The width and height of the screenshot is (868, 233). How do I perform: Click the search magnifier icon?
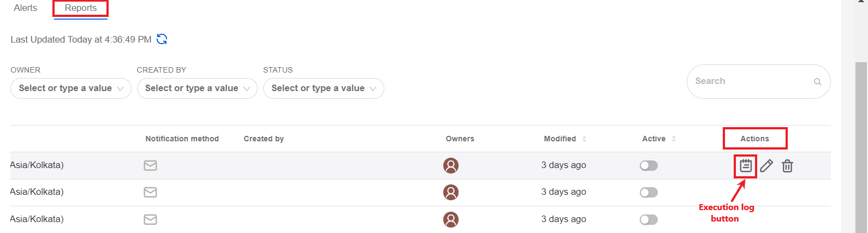pyautogui.click(x=817, y=82)
